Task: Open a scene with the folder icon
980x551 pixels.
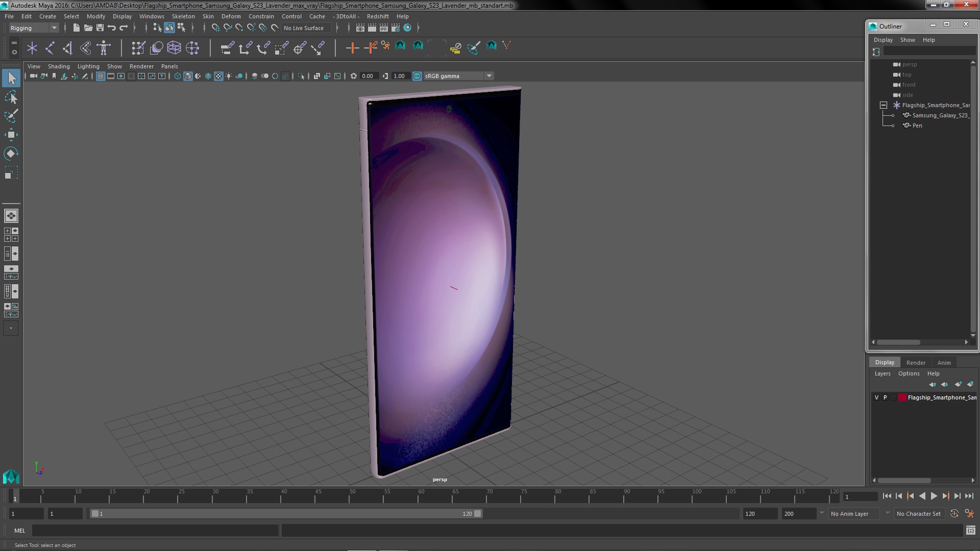Action: 88,28
